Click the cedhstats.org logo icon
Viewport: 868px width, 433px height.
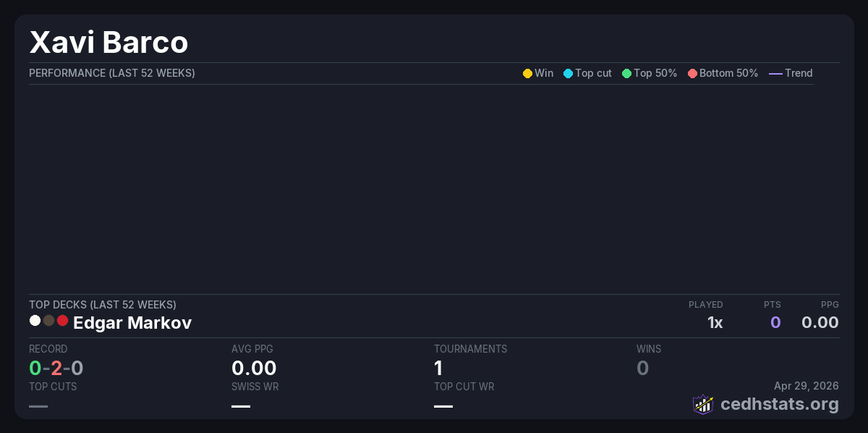click(x=703, y=404)
